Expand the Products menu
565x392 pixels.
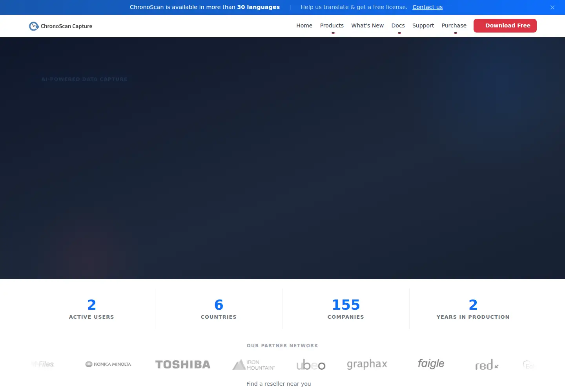tap(332, 25)
